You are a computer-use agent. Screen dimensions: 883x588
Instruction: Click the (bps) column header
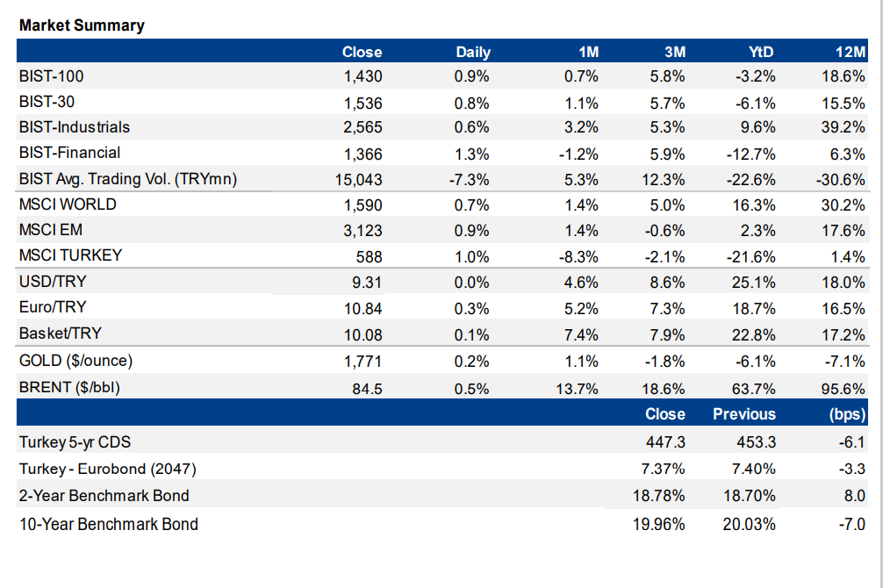click(847, 414)
